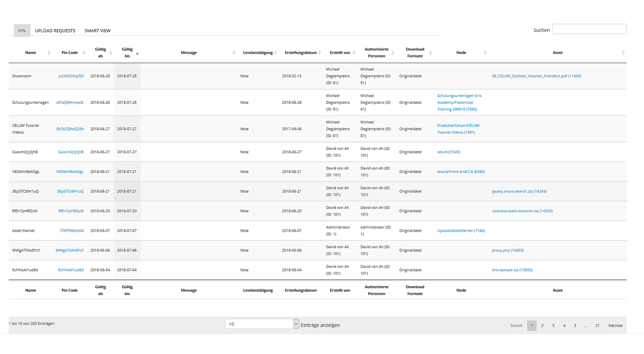Go to page 2
Viewport: 644px width, 354px height.
[x=542, y=326]
